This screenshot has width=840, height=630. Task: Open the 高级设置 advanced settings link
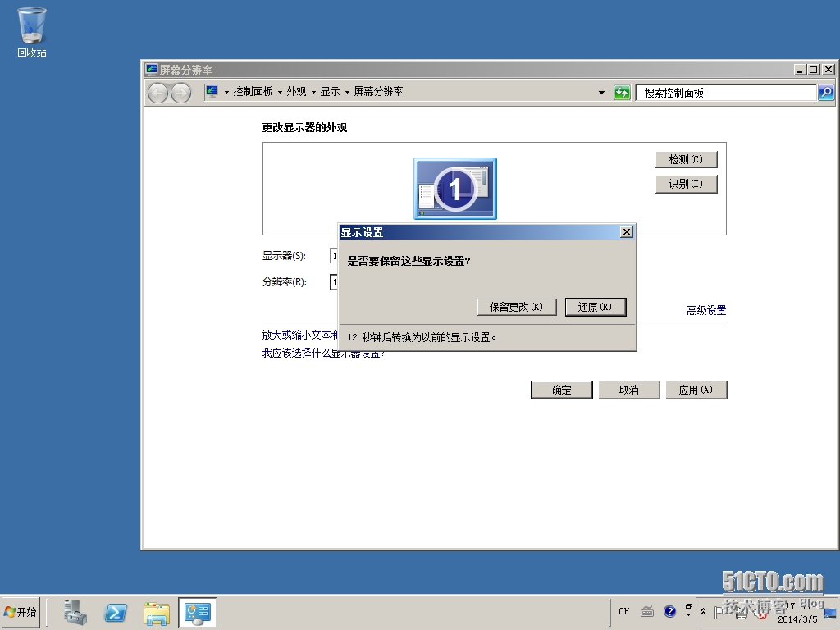tap(705, 310)
